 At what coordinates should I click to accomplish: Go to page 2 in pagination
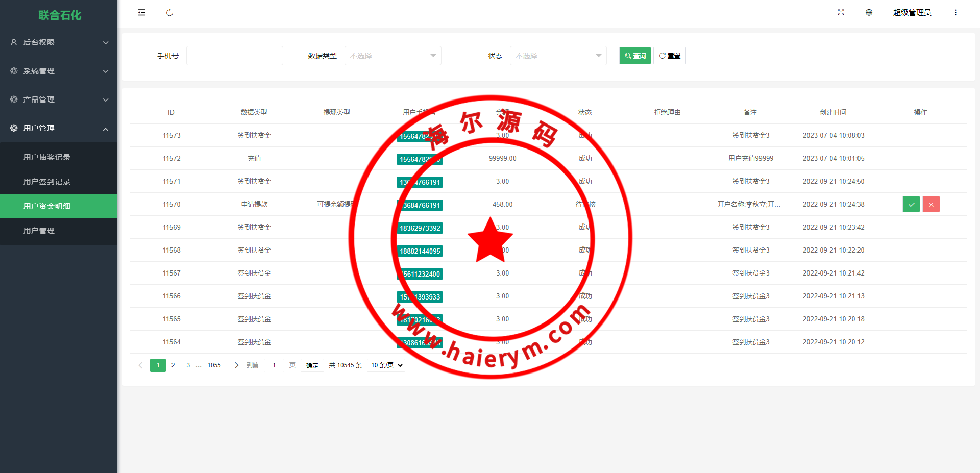(x=173, y=365)
